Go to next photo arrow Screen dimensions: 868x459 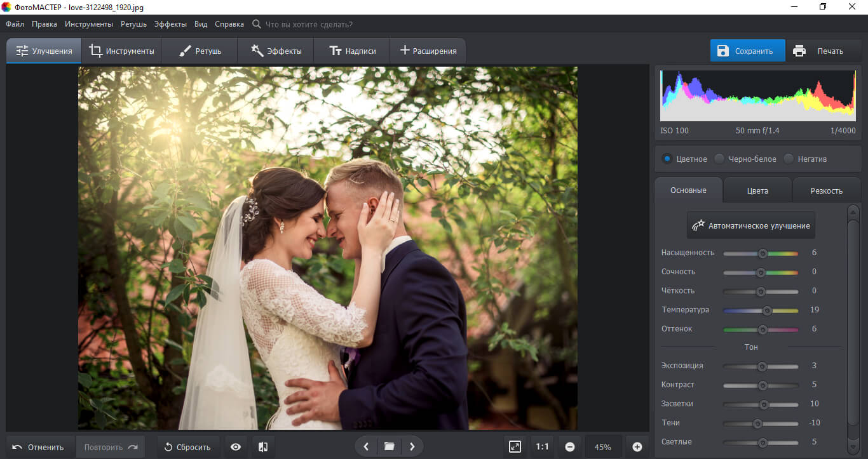pyautogui.click(x=412, y=447)
